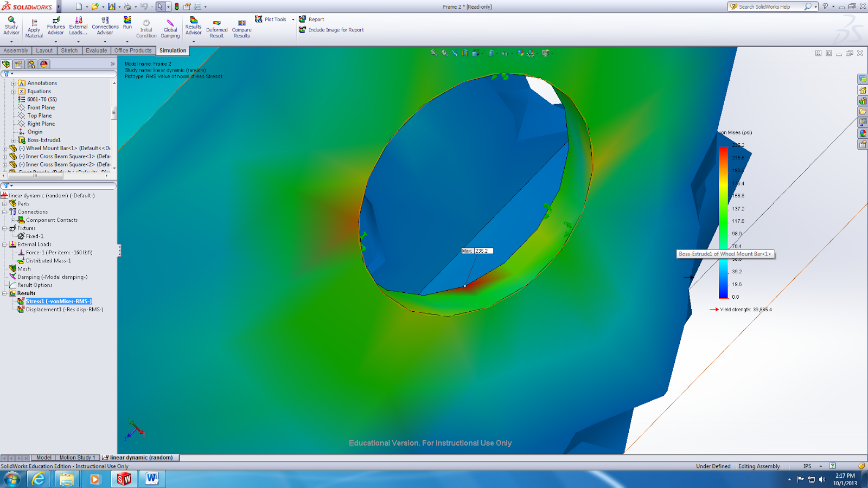Collapse the Connections folder
The image size is (868, 488).
pyautogui.click(x=5, y=212)
